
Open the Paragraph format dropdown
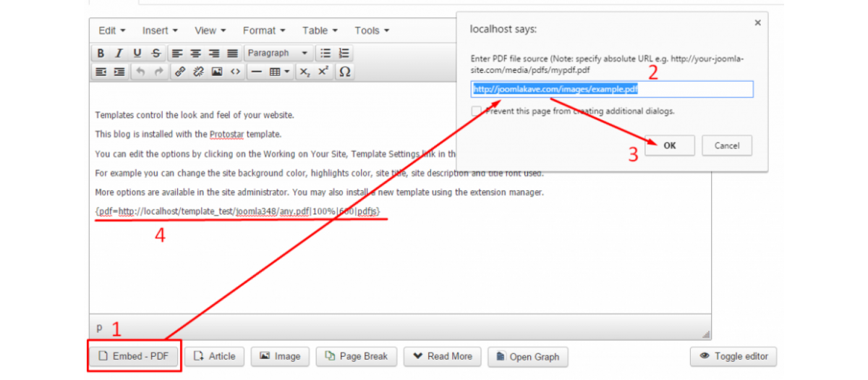tap(278, 53)
